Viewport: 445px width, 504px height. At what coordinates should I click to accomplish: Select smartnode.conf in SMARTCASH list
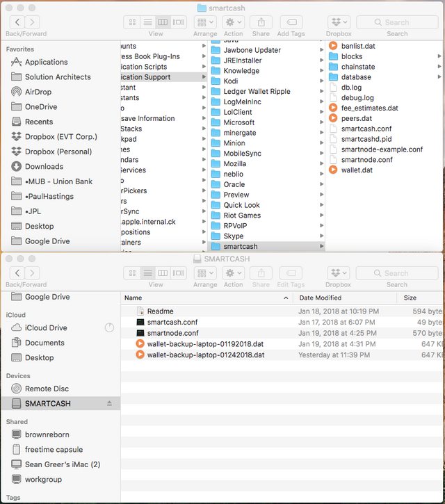point(172,333)
